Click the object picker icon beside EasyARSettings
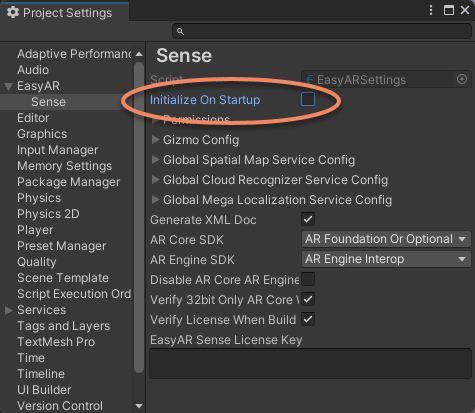 (462, 79)
